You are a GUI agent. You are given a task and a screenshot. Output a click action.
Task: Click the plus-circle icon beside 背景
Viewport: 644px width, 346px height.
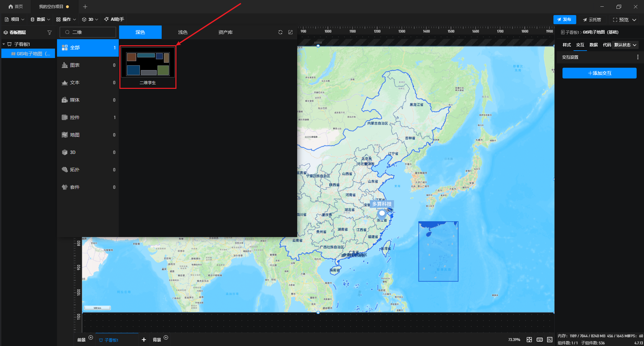[166, 337]
